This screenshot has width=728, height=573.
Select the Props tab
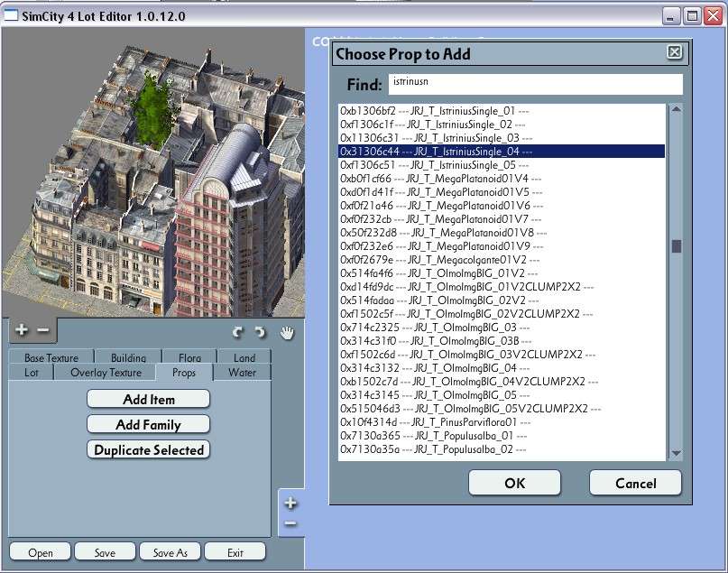184,373
